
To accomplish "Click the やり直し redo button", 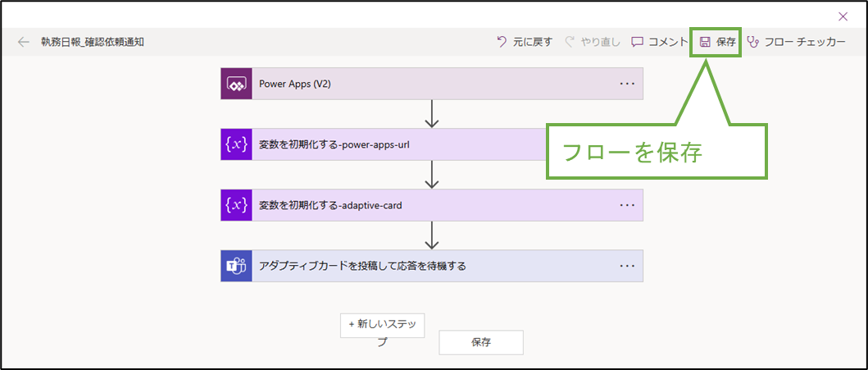I will 593,42.
